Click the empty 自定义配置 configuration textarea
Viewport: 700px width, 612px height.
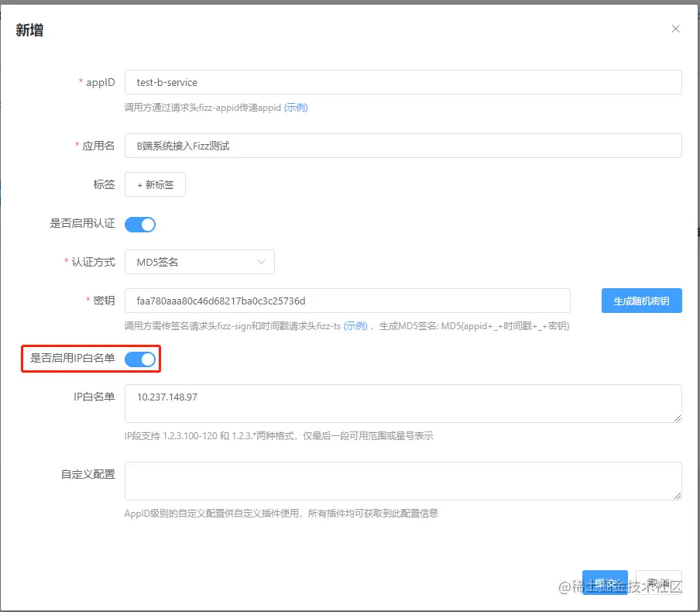403,481
